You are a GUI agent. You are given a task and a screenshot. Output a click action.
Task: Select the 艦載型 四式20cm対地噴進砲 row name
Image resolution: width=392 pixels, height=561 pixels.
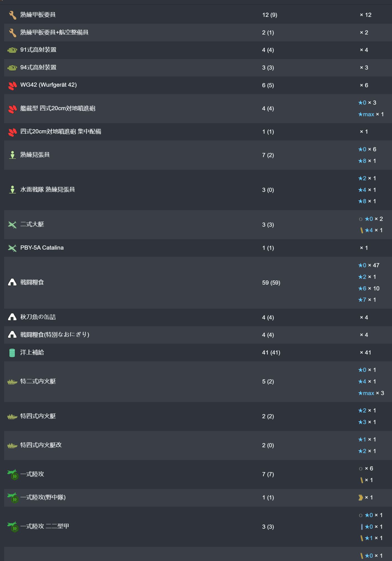58,108
